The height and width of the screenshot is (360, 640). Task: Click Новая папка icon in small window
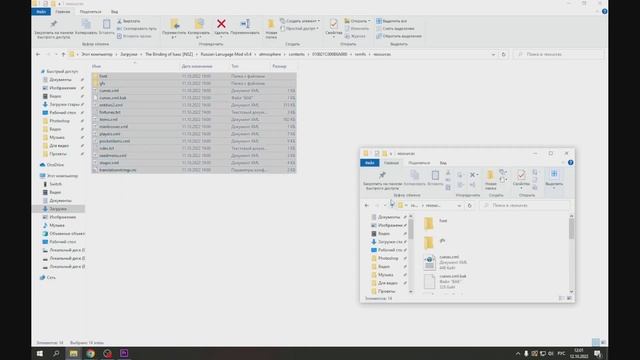pos(490,176)
